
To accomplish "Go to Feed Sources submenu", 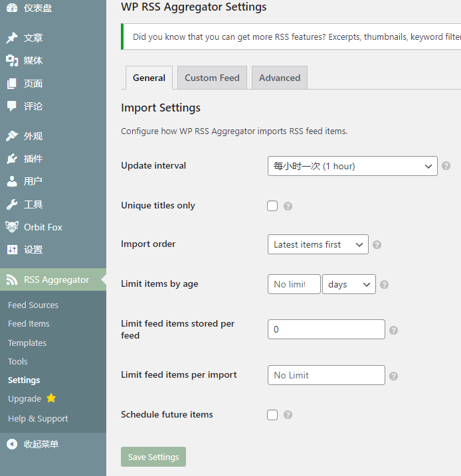I will 33,305.
